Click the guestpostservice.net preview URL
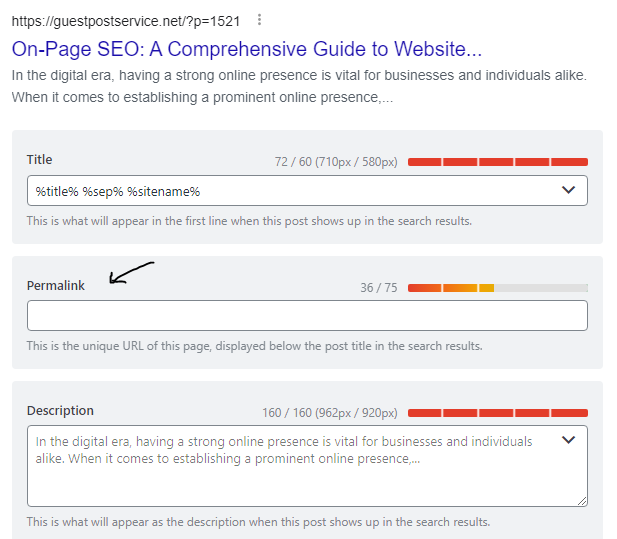The image size is (617, 539). (126, 21)
